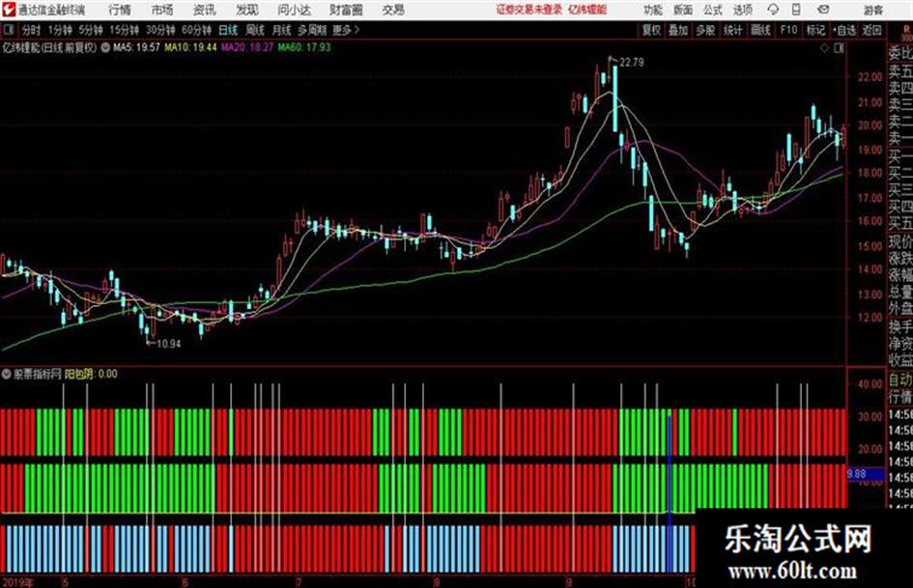Click the 标记 mark button
Image resolution: width=913 pixels, height=588 pixels.
coord(815,30)
